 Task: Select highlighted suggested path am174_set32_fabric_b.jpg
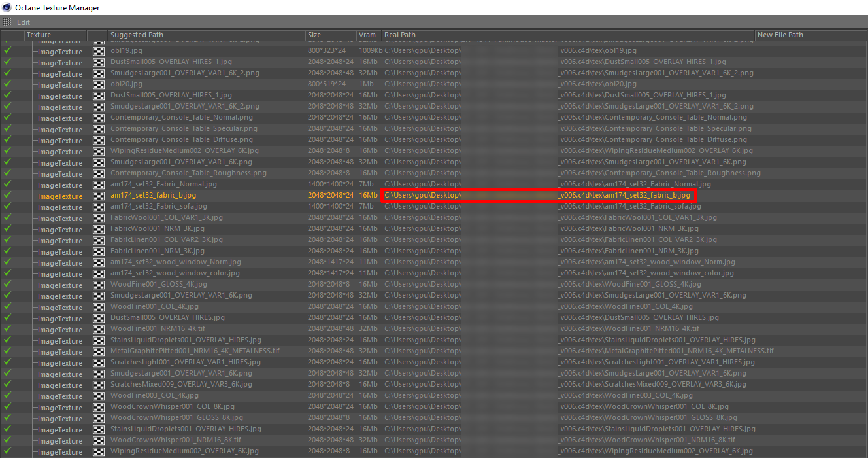tap(153, 195)
